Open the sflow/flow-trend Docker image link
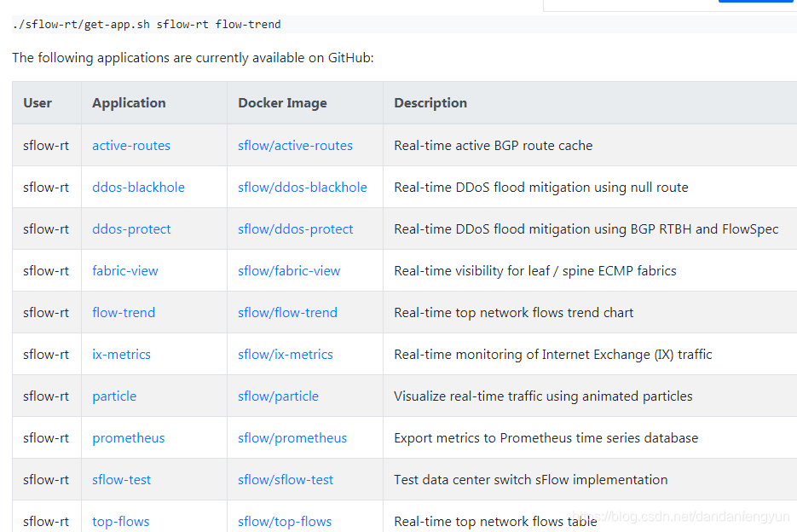 click(287, 312)
